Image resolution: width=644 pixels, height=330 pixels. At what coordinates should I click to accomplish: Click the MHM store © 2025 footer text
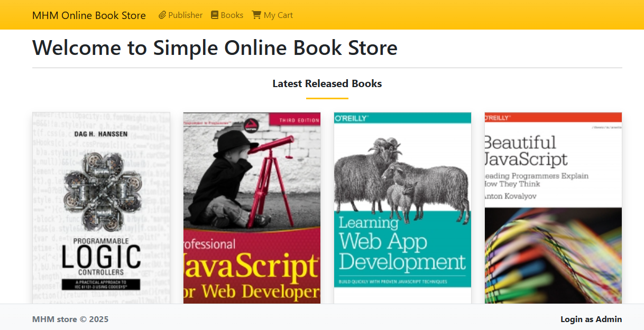tap(70, 319)
